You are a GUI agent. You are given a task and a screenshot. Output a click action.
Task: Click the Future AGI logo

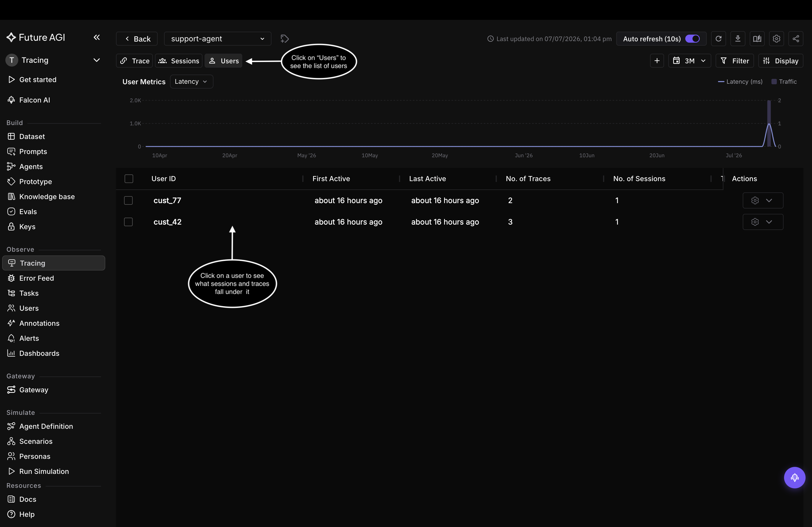point(36,37)
